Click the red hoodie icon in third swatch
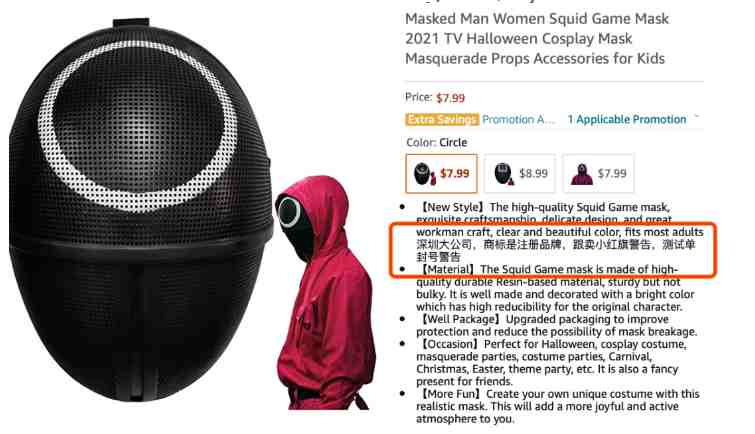Viewport: 755px width, 434px height. pyautogui.click(x=582, y=174)
